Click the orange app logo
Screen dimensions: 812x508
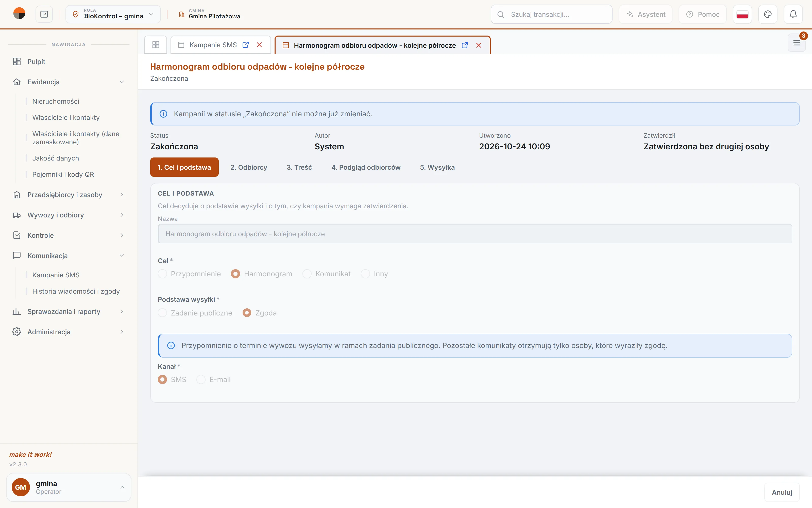19,14
